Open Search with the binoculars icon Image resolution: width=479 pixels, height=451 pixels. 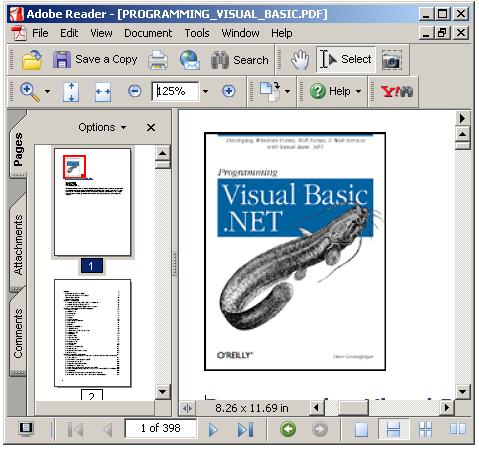[220, 60]
